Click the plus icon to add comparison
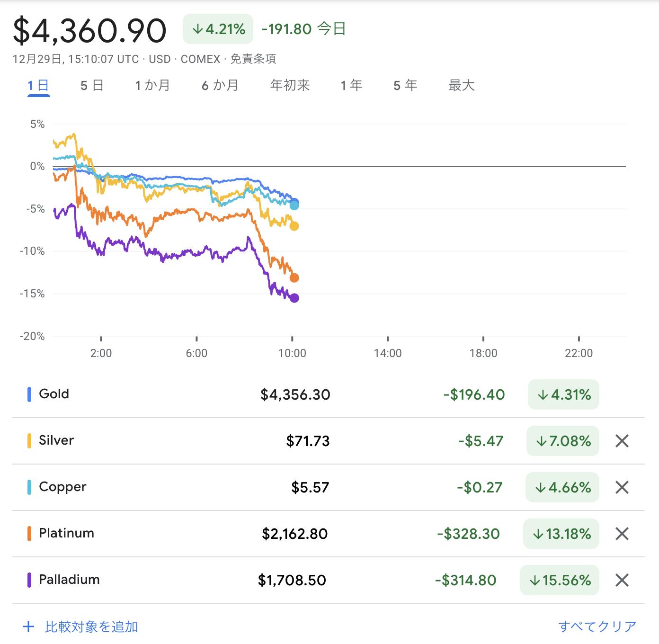Image resolution: width=659 pixels, height=644 pixels. coord(28,627)
